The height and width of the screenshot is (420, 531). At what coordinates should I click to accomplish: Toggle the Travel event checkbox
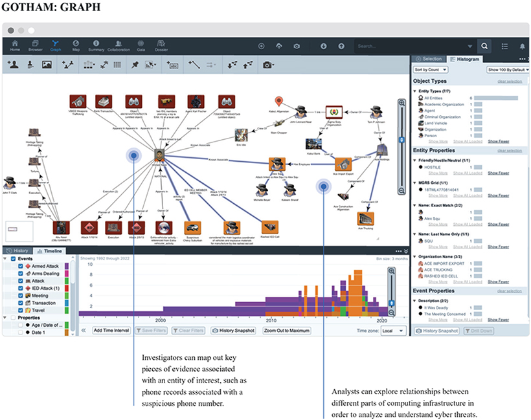click(21, 311)
